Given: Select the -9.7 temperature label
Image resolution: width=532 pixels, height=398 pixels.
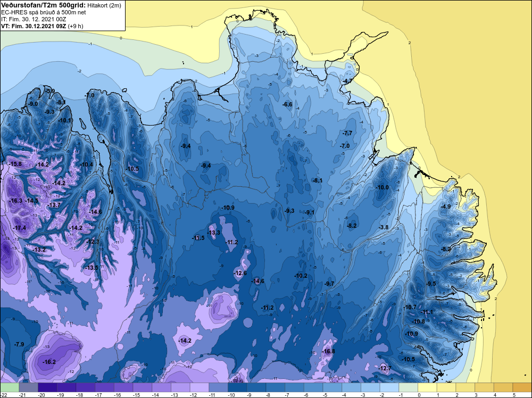Looking at the screenshot, I should pyautogui.click(x=329, y=283).
